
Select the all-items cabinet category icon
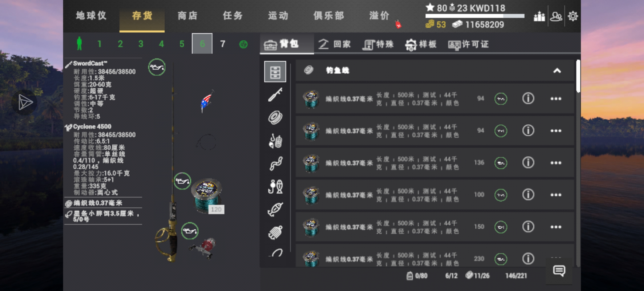pos(275,71)
